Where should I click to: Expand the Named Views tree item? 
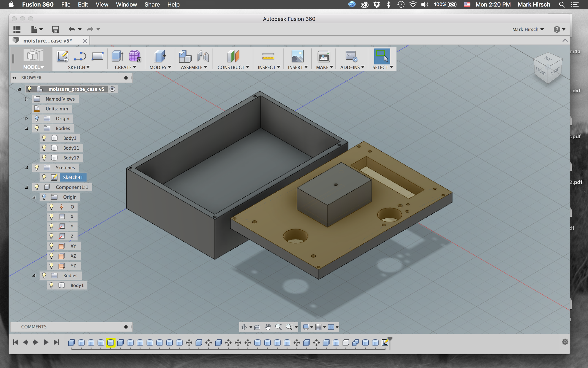point(26,99)
